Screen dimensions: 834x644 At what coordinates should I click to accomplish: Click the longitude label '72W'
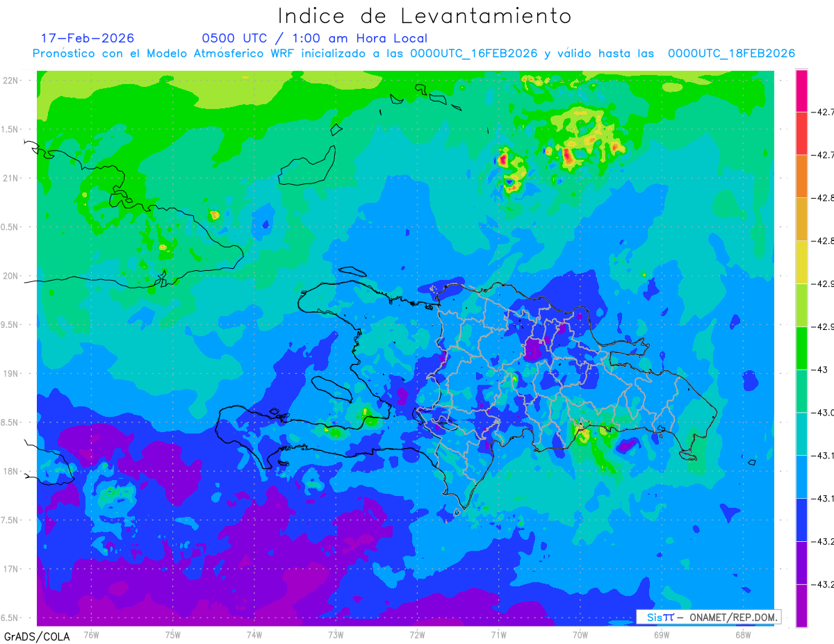[x=417, y=634]
